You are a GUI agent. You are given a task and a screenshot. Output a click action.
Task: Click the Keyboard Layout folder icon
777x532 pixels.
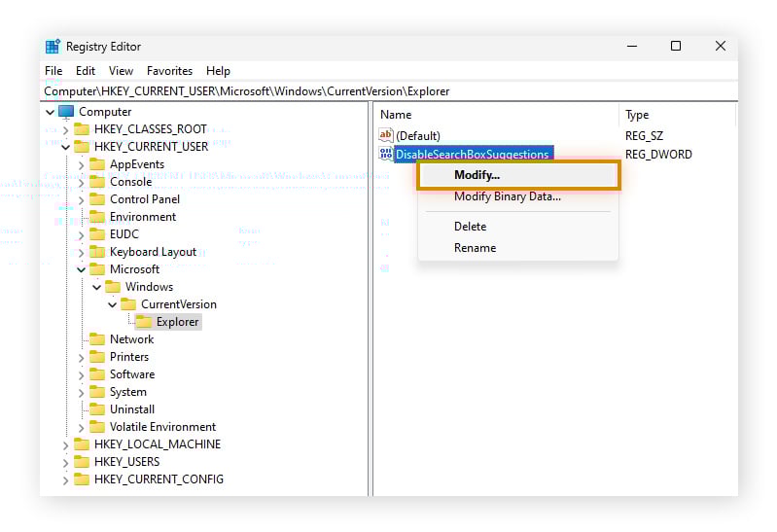click(97, 252)
